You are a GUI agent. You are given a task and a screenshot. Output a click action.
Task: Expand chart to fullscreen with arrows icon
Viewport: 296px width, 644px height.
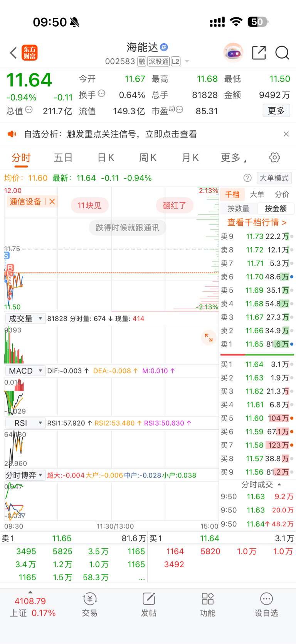pos(209,338)
